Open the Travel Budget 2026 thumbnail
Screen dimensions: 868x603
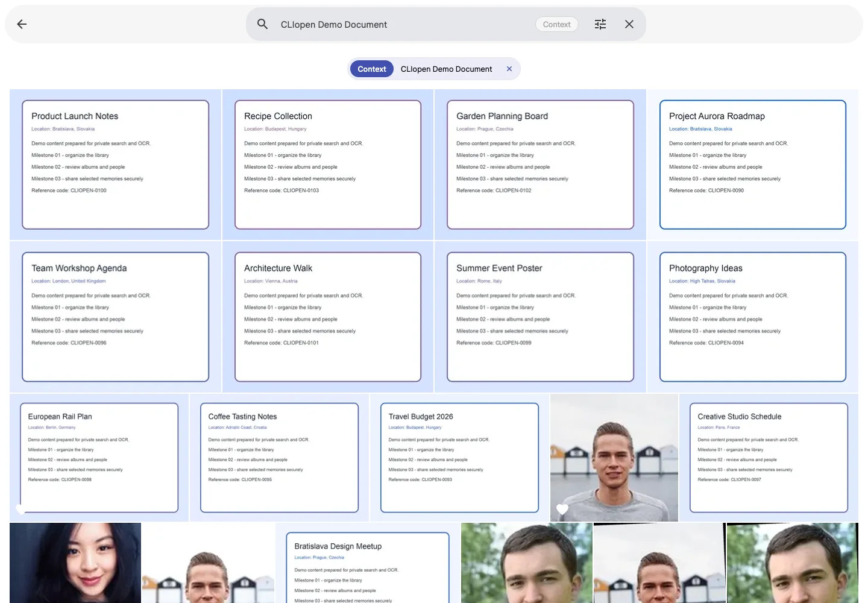pos(459,458)
